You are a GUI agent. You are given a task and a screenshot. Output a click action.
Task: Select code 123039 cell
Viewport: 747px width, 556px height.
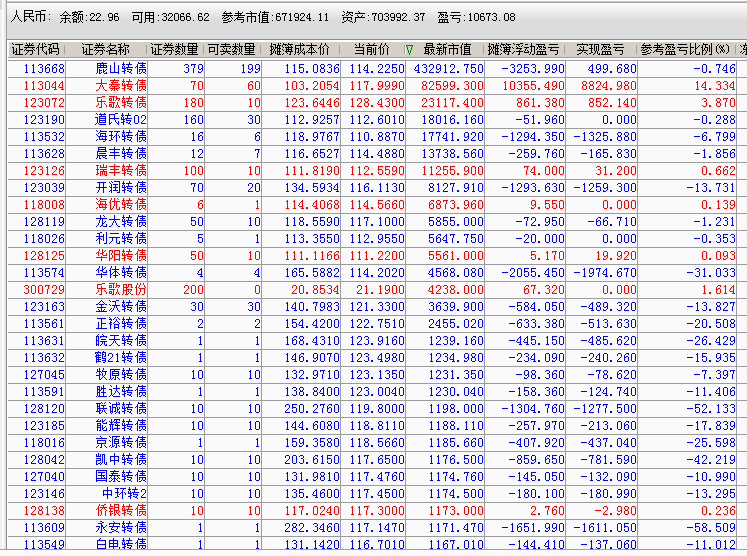[x=44, y=188]
